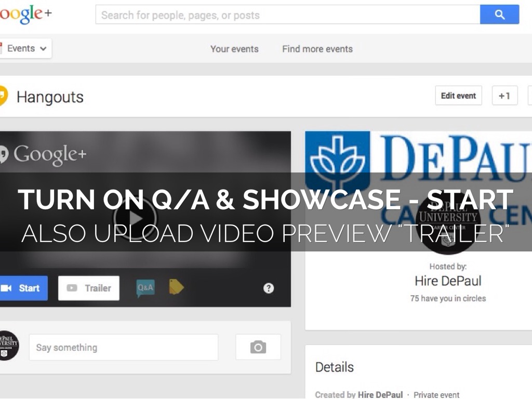This screenshot has width=532, height=399.
Task: Go to the Google+ logo home
Action: (x=25, y=15)
